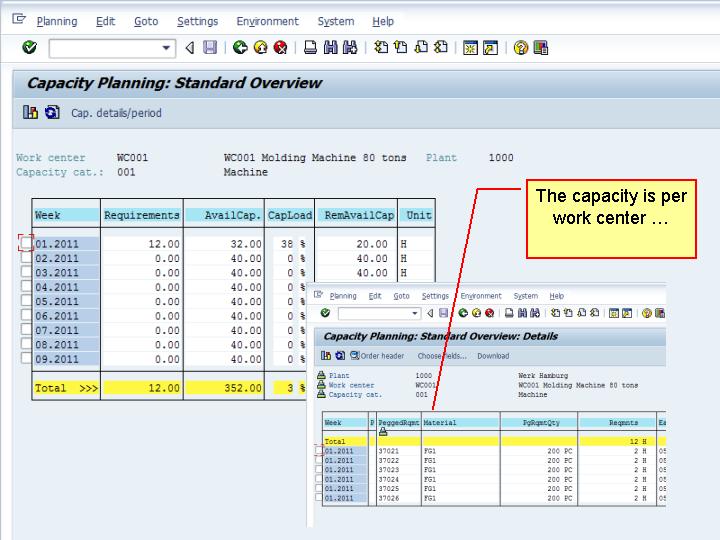Click the Previous Page icon in main toolbar
This screenshot has height=540, width=720.
coord(401,47)
